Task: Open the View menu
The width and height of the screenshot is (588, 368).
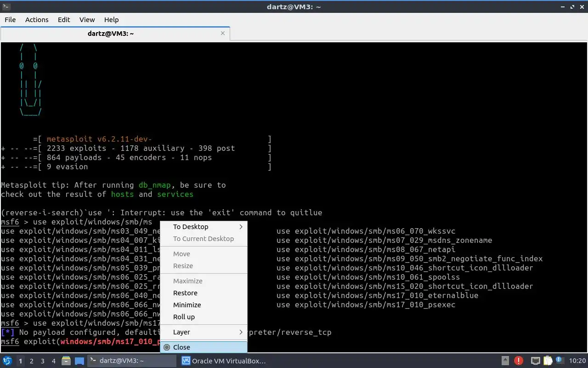Action: [87, 19]
